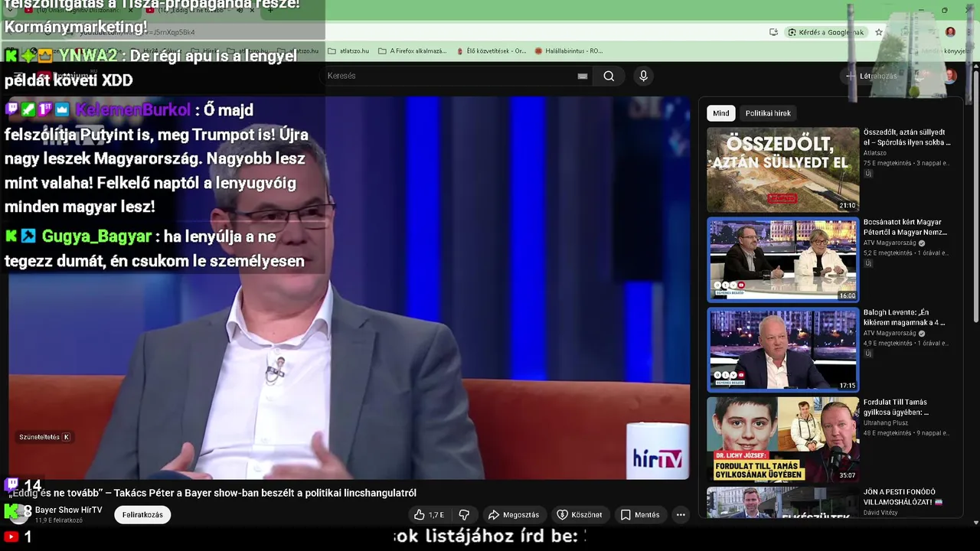This screenshot has width=980, height=551.
Task: Open the Halállabirintus bookmark
Action: [x=568, y=51]
